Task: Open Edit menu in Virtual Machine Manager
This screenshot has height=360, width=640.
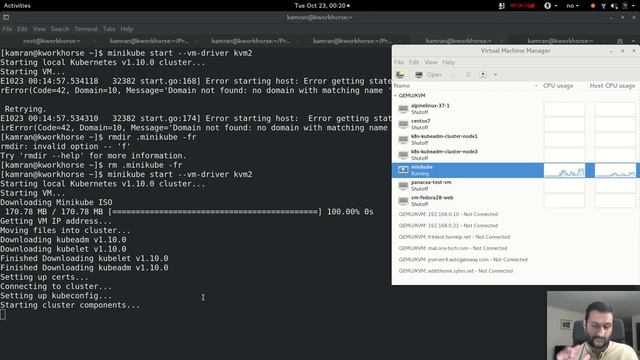Action: click(x=414, y=62)
